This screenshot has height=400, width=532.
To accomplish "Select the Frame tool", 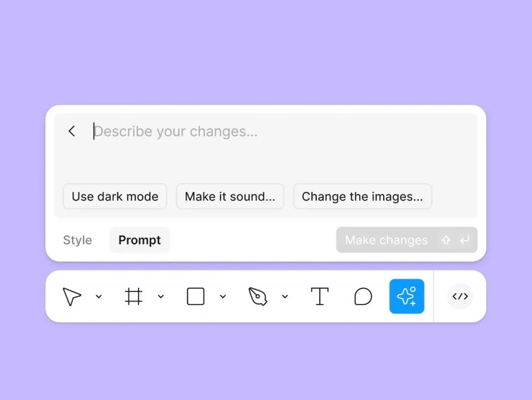I will pos(133,296).
